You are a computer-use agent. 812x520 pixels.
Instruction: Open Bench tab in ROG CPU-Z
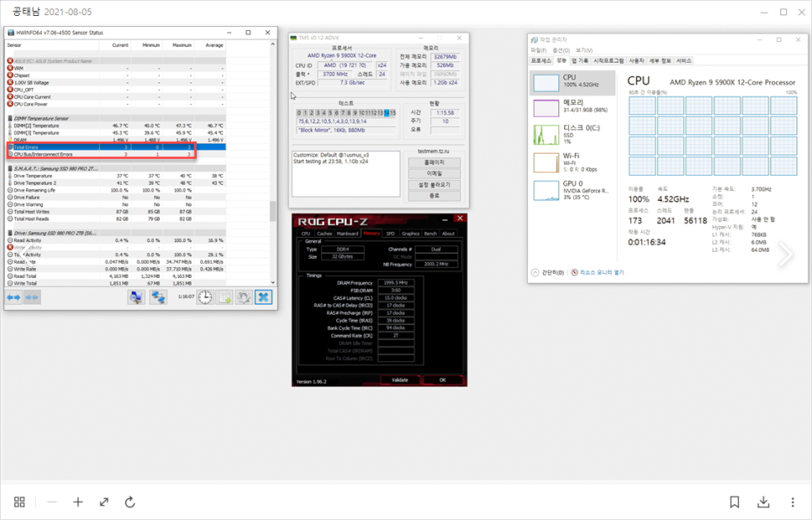(x=430, y=234)
